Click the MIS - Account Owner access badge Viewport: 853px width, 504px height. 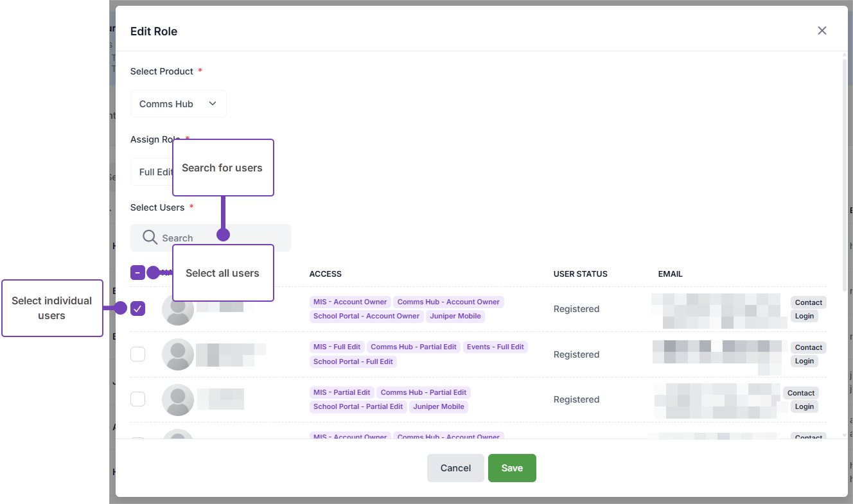click(x=350, y=302)
